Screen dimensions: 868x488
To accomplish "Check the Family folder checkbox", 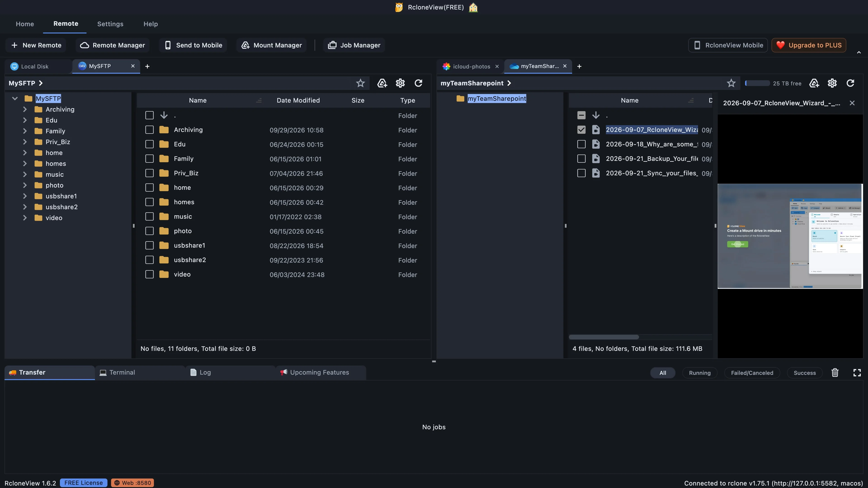I will 149,159.
